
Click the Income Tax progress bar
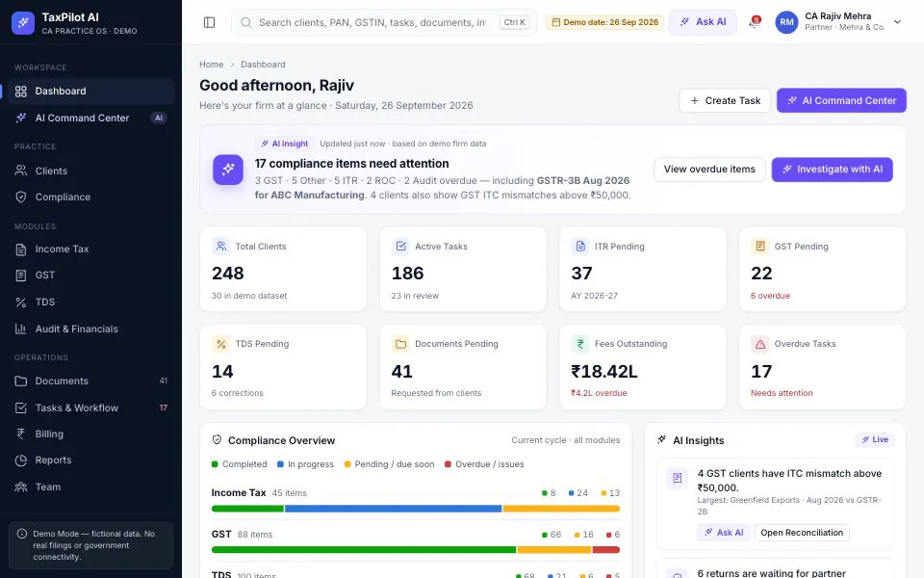[416, 509]
